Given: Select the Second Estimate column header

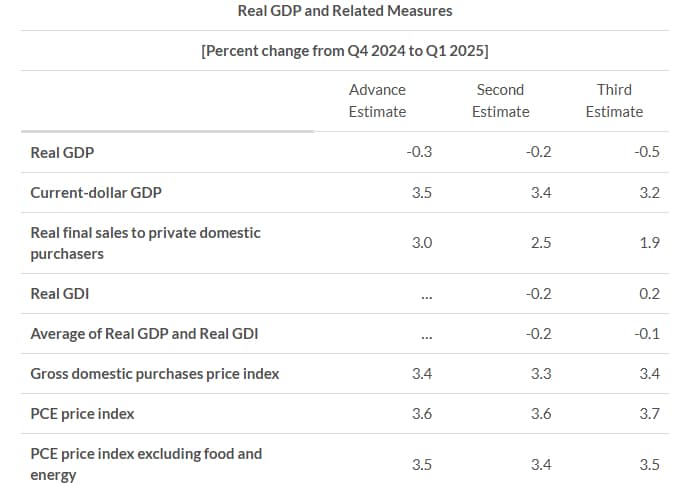Looking at the screenshot, I should (500, 101).
